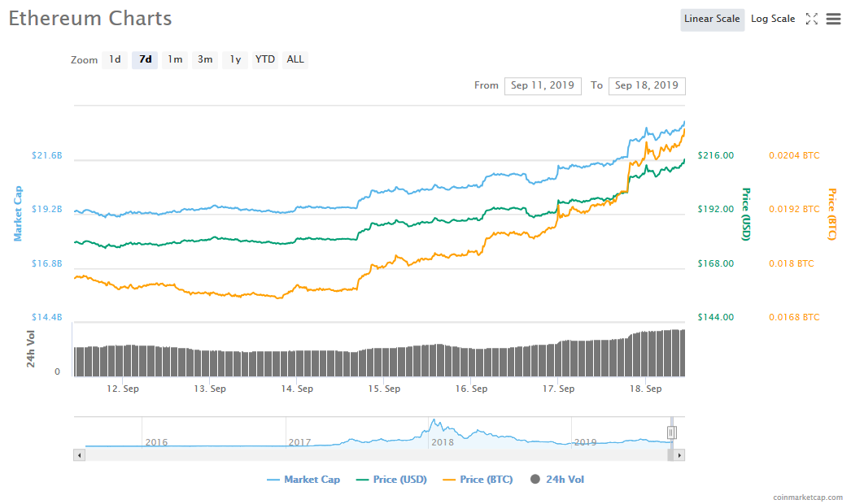Click navigator scrollbar left arrow
The image size is (851, 504).
coord(79,455)
